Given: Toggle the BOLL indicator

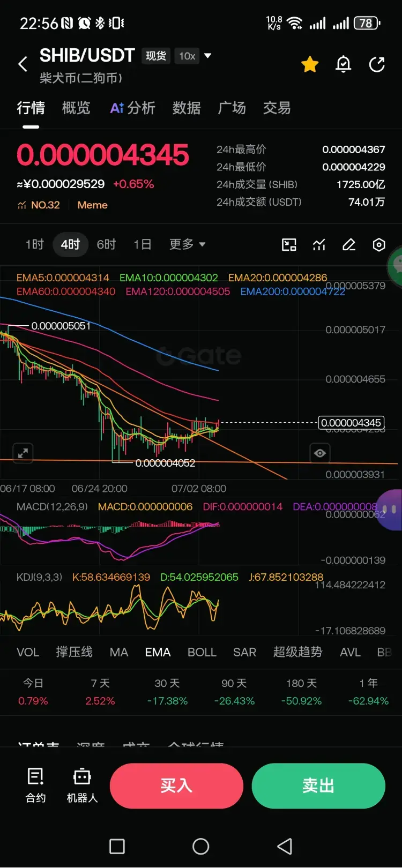Looking at the screenshot, I should 202,652.
